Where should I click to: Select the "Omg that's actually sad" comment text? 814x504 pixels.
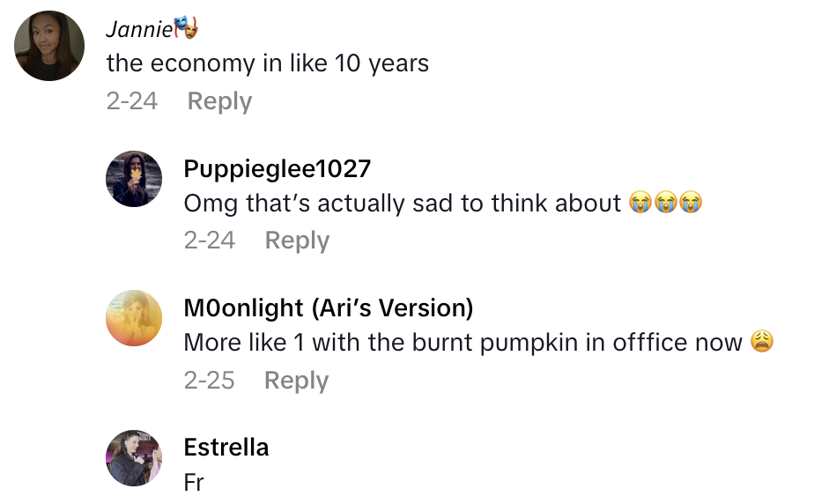(x=403, y=204)
